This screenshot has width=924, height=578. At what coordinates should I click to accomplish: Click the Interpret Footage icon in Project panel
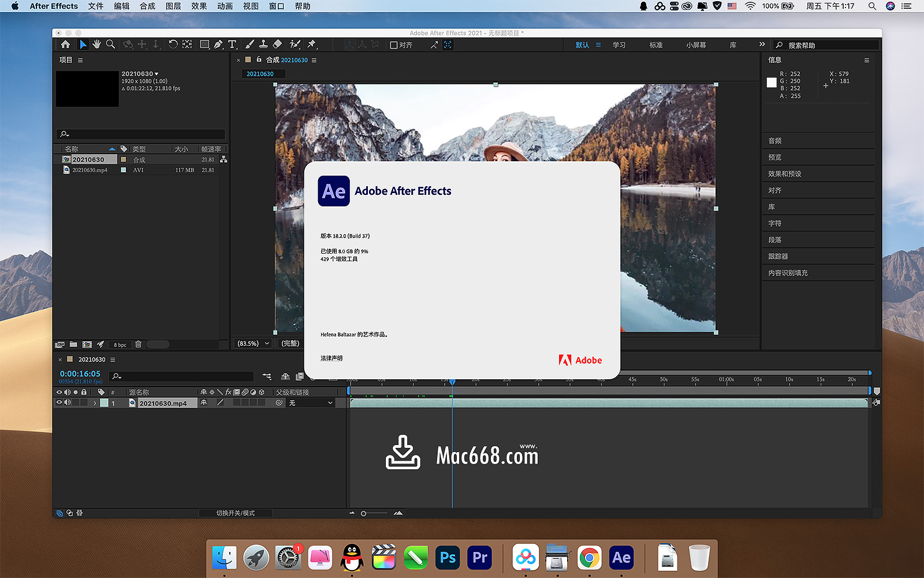pos(59,344)
